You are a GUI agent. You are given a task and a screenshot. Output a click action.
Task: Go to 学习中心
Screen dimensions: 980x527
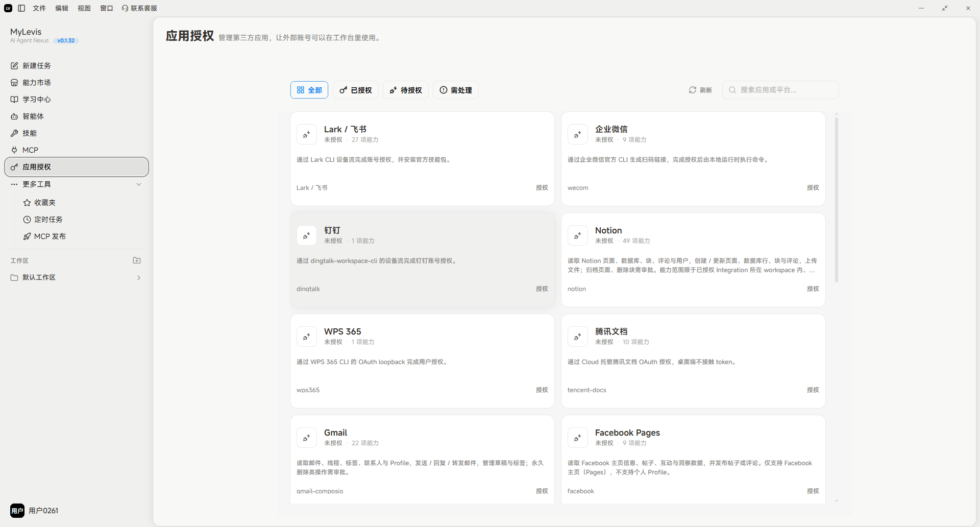(77, 99)
